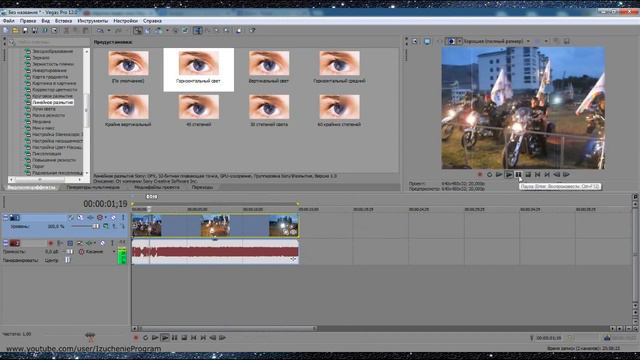This screenshot has height=360, width=640.
Task: Arm the audio track for recording
Action: click(50, 243)
